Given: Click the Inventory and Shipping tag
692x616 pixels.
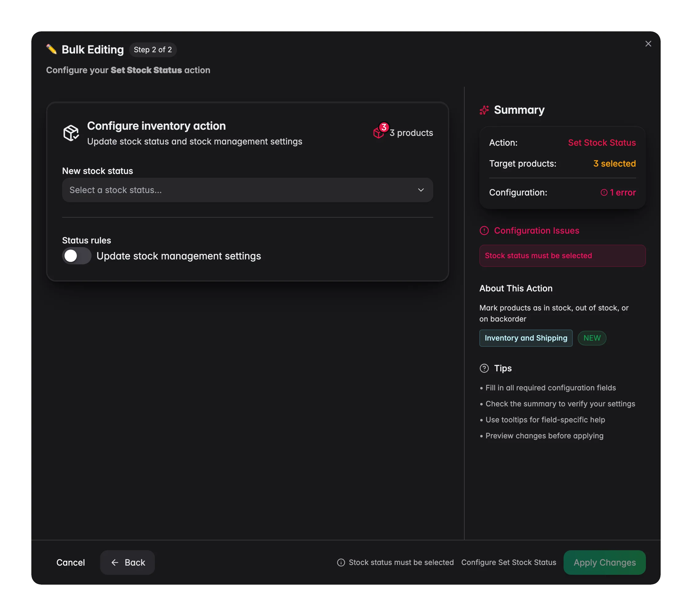Looking at the screenshot, I should coord(526,338).
